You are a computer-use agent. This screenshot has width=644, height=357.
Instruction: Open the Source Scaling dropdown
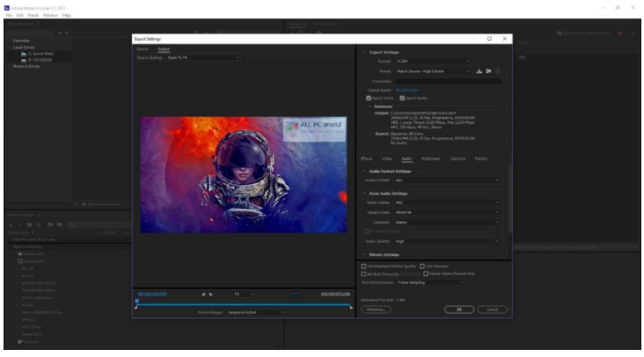(204, 58)
